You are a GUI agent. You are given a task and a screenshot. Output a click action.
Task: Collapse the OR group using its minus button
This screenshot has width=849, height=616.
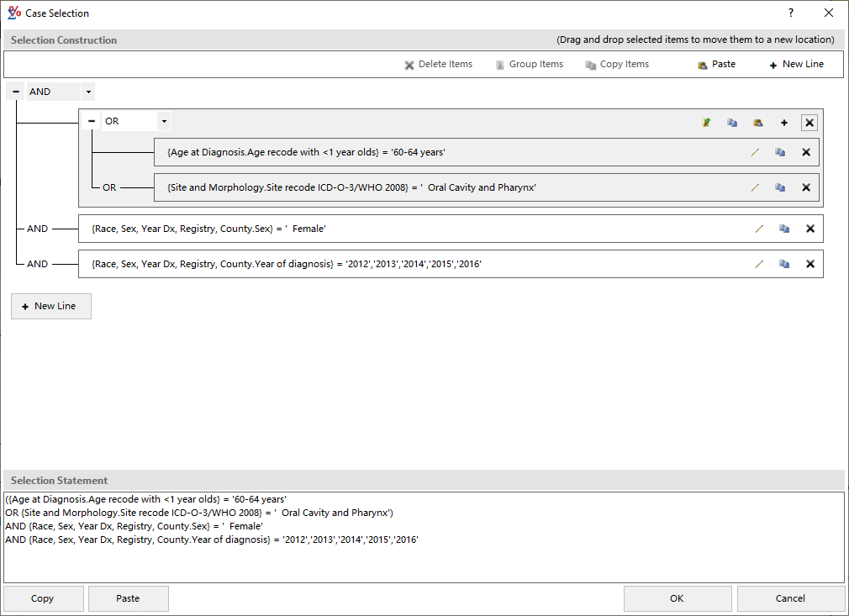(x=92, y=121)
